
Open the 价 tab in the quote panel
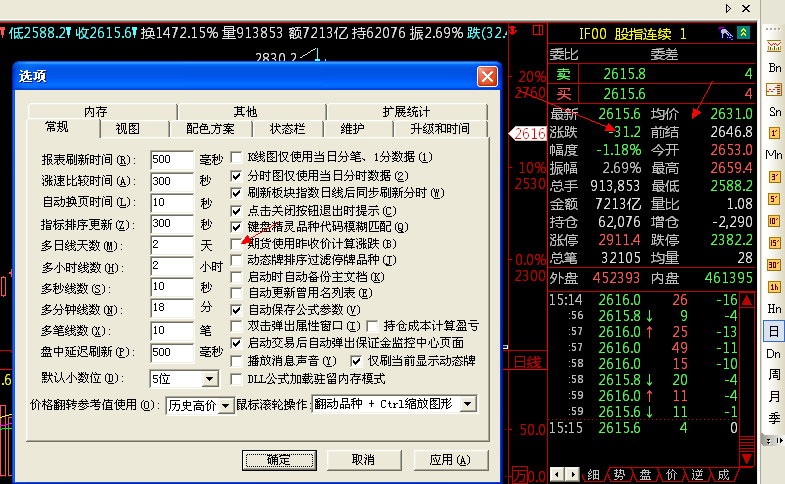tap(671, 474)
